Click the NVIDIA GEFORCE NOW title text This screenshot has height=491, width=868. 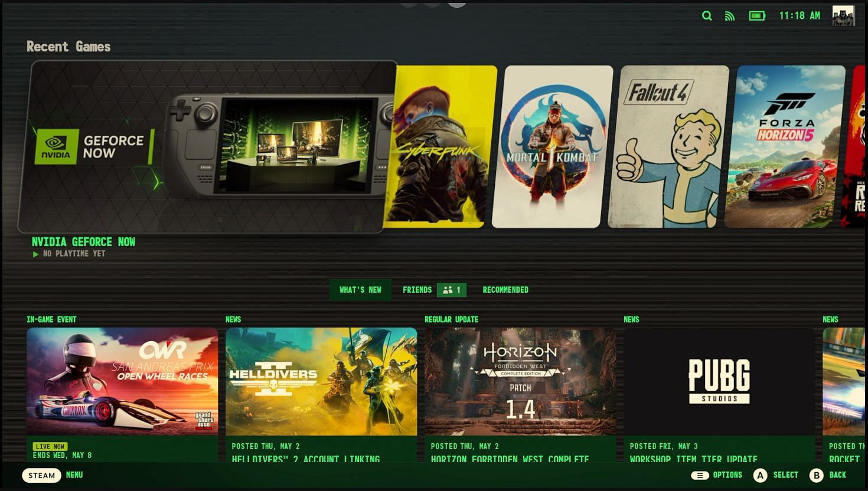tap(83, 242)
